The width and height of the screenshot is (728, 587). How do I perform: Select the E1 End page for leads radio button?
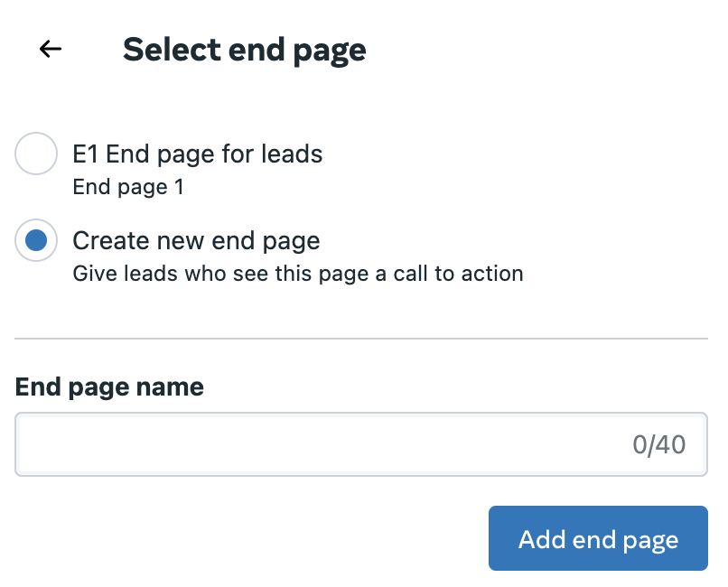36,154
